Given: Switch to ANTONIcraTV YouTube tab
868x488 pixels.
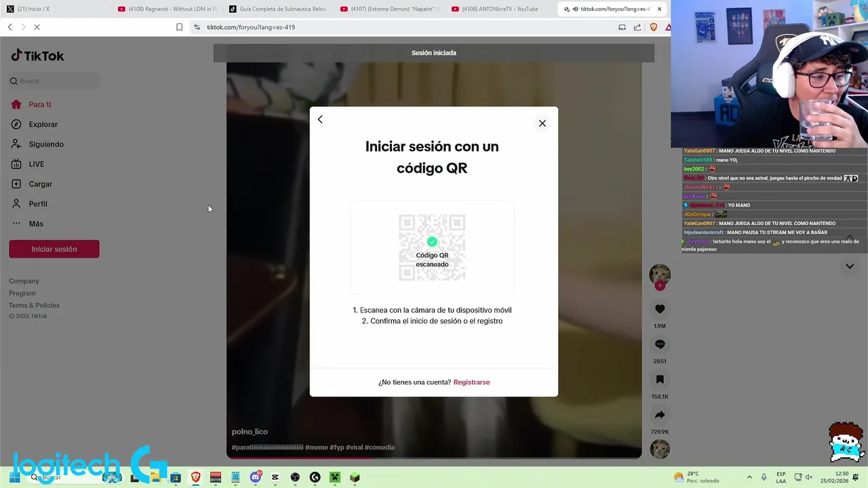Looking at the screenshot, I should [x=500, y=9].
